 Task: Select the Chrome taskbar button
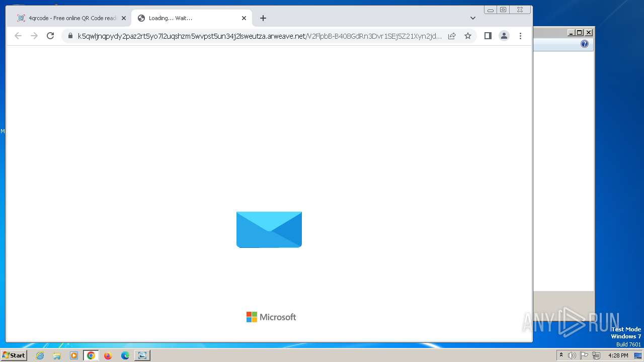click(91, 355)
